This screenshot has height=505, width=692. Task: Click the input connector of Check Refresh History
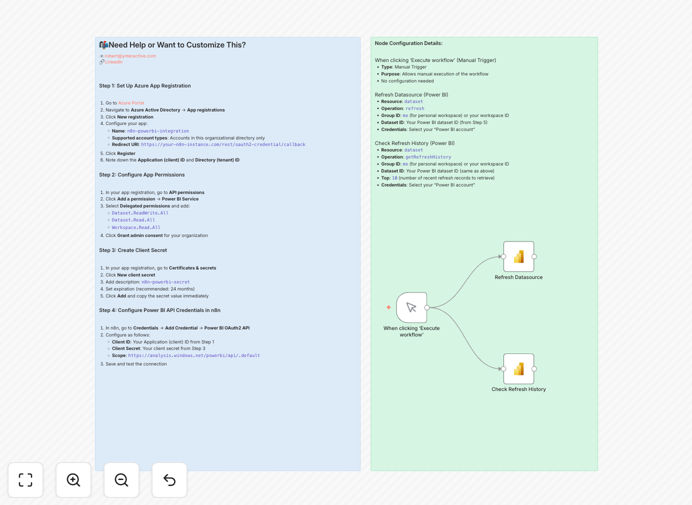503,369
